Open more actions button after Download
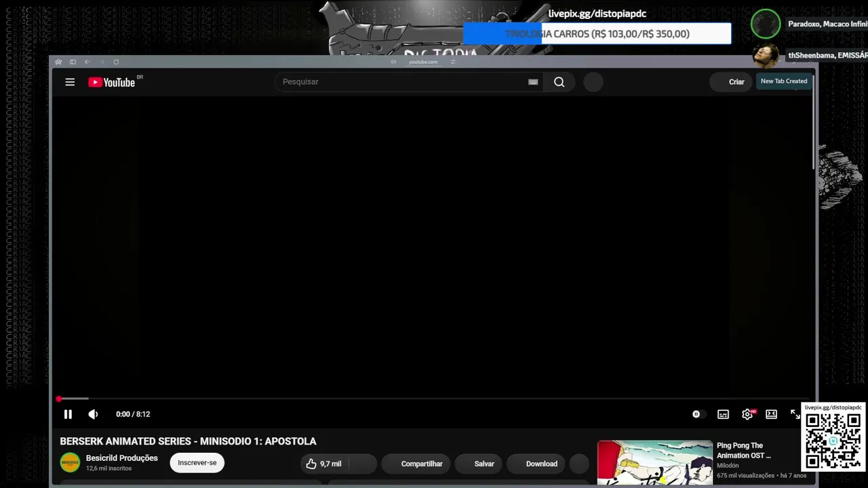This screenshot has width=868, height=488. tap(579, 464)
